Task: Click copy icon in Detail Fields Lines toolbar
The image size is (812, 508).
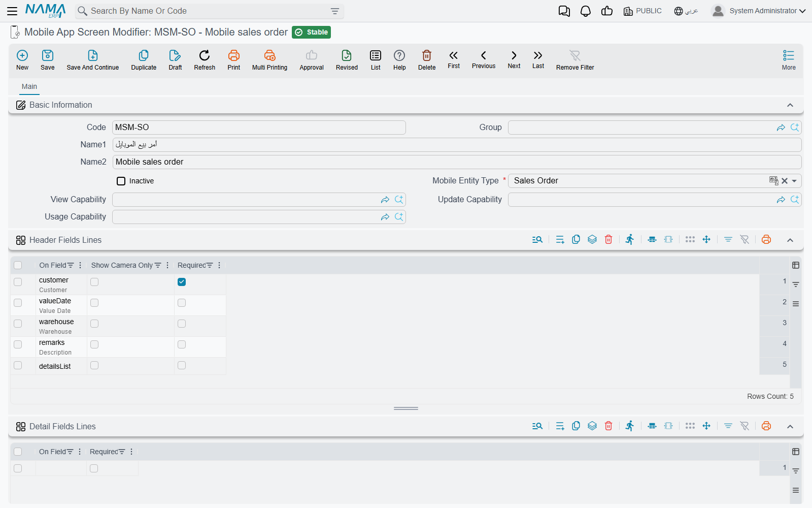Action: [x=576, y=426]
